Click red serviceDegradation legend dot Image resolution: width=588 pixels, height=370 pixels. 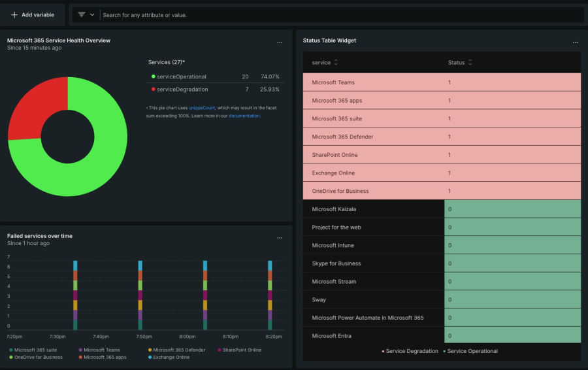click(x=153, y=90)
